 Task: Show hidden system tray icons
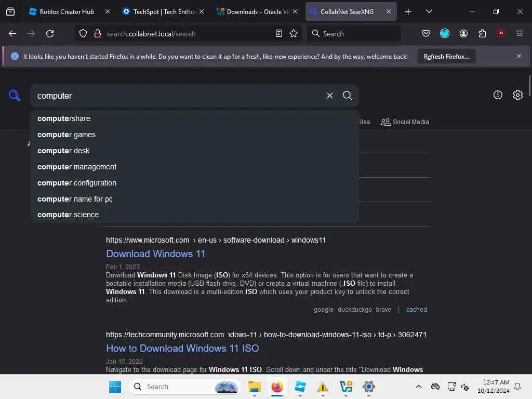pos(419,387)
